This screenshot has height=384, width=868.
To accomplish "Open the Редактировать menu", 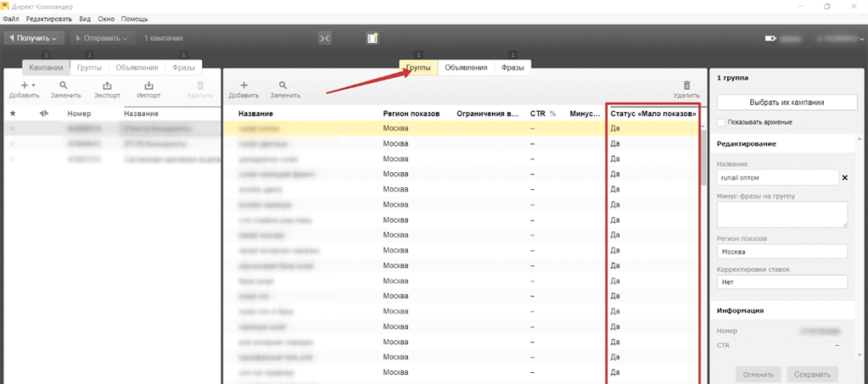I will [48, 18].
